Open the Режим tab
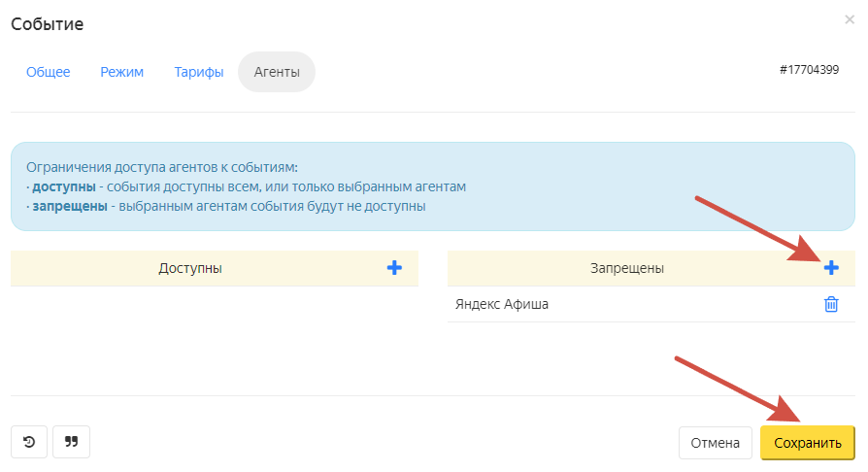 point(122,72)
